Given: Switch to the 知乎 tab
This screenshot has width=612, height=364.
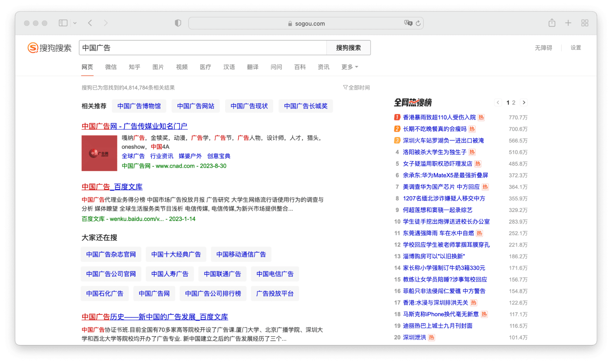Looking at the screenshot, I should 134,67.
